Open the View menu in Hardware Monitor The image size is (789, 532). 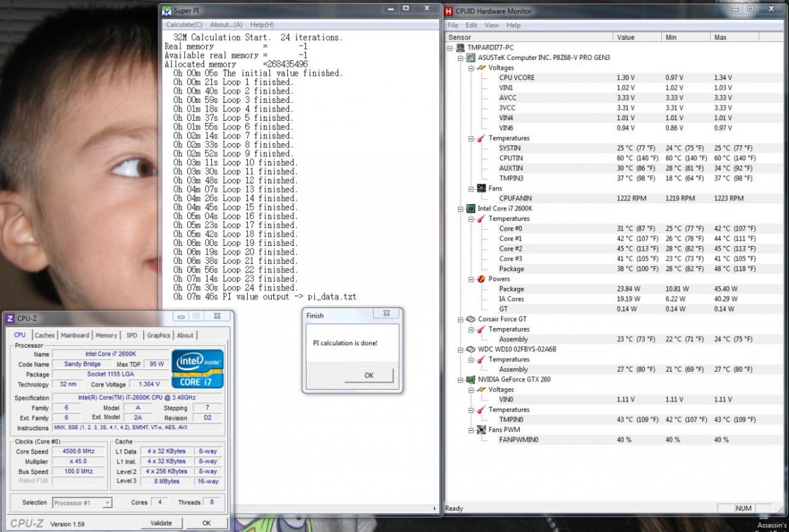[x=492, y=25]
